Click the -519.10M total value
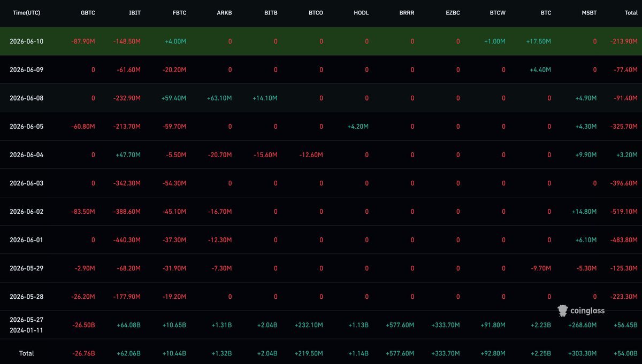This screenshot has width=642, height=364. (x=624, y=212)
